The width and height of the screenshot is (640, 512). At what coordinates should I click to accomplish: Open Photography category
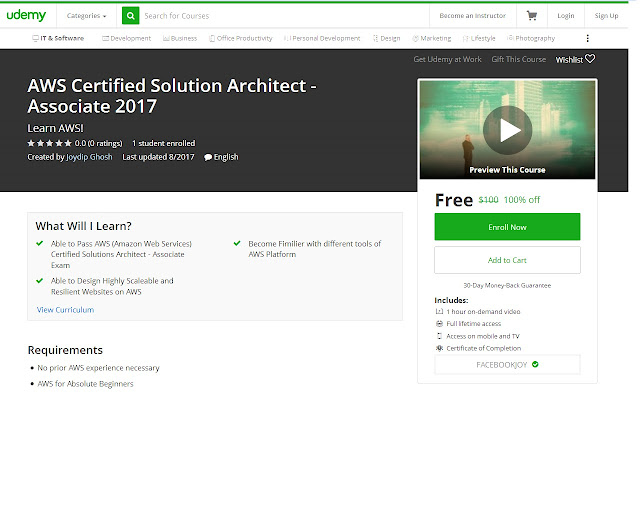(x=531, y=38)
